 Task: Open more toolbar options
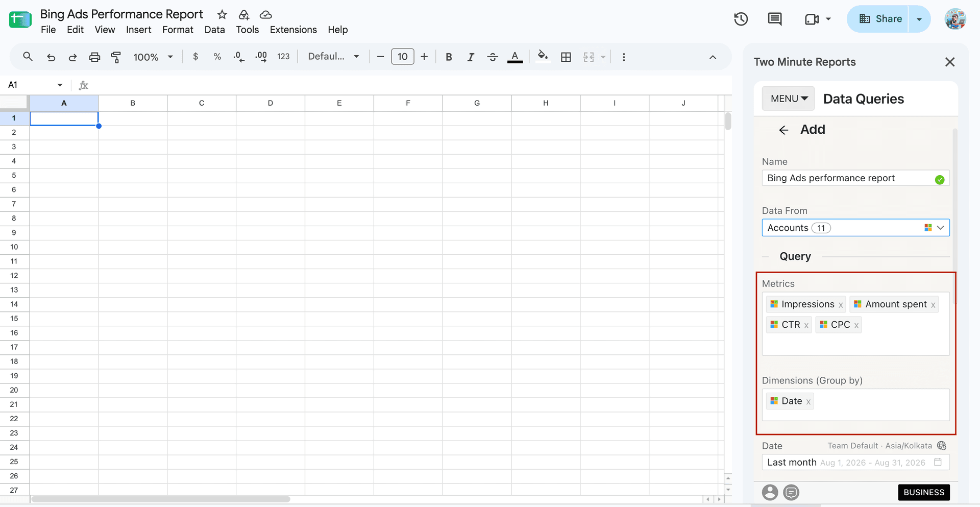click(x=624, y=57)
